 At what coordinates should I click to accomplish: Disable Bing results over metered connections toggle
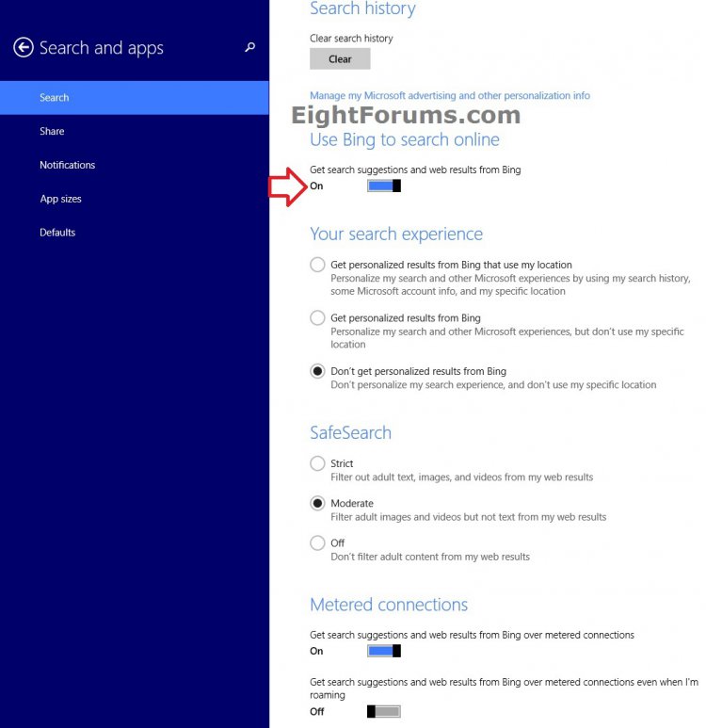(x=384, y=651)
